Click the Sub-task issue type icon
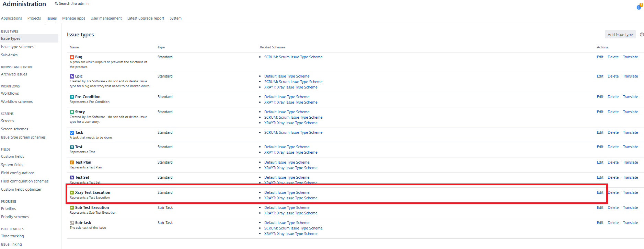This screenshot has height=249, width=644. 72,223
